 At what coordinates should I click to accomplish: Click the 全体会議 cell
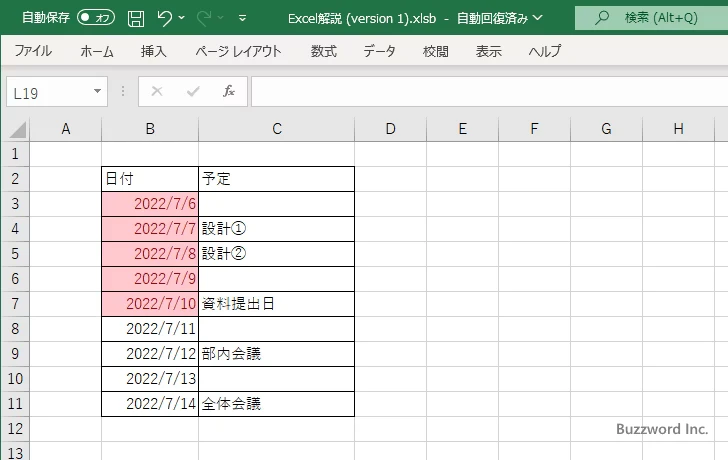coord(276,404)
